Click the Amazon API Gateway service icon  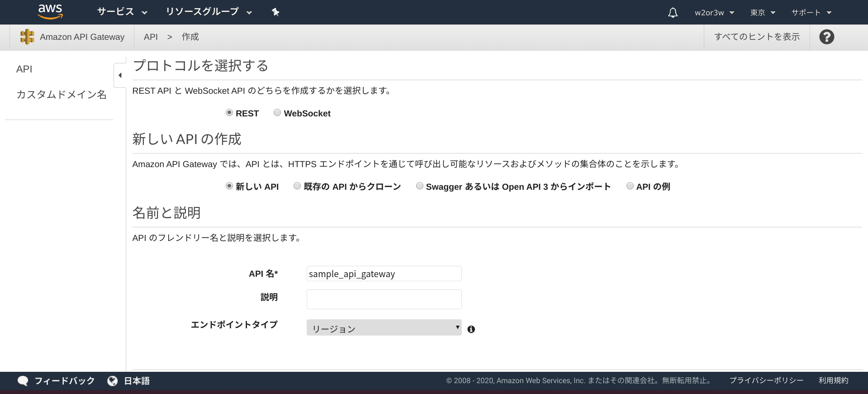tap(27, 37)
